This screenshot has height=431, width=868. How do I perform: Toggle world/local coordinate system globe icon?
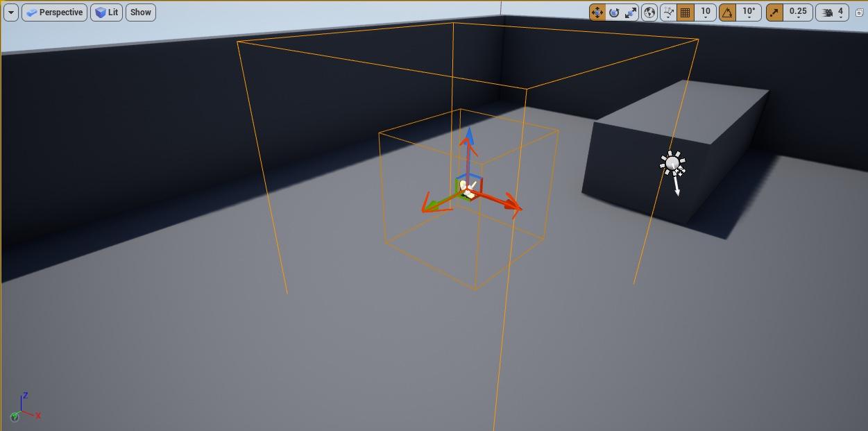click(x=649, y=12)
